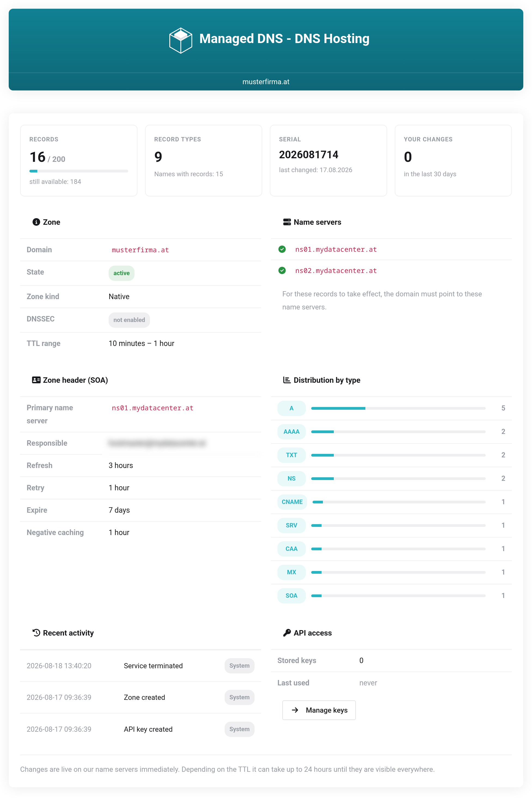This screenshot has height=808, width=532.
Task: Open Manage keys
Action: [x=319, y=710]
